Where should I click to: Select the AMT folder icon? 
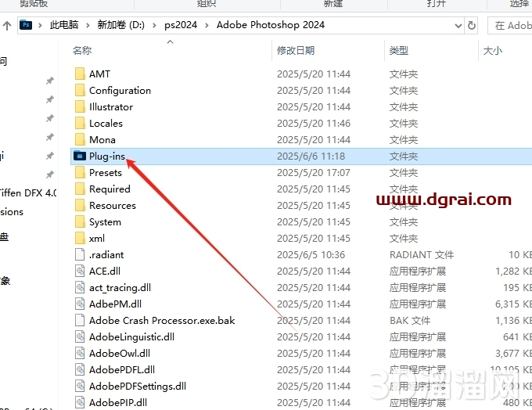click(80, 74)
